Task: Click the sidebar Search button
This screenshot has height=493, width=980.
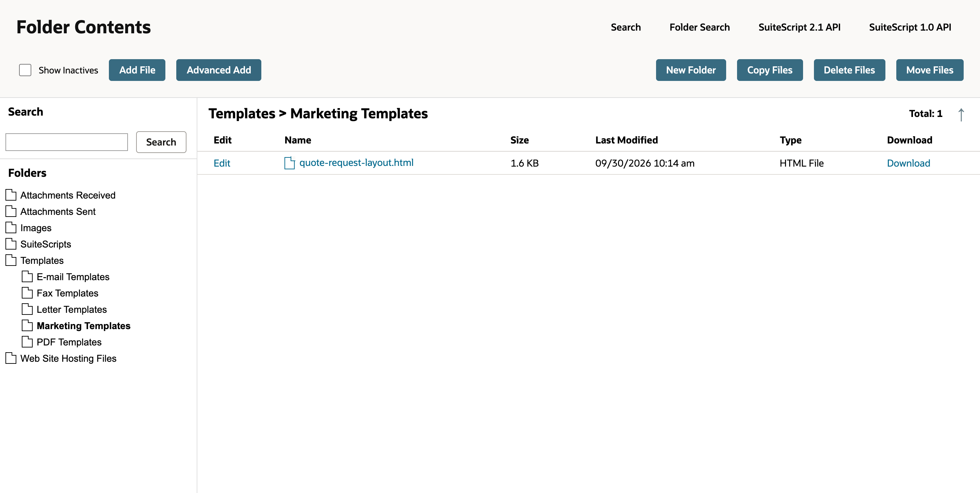Action: (x=161, y=142)
